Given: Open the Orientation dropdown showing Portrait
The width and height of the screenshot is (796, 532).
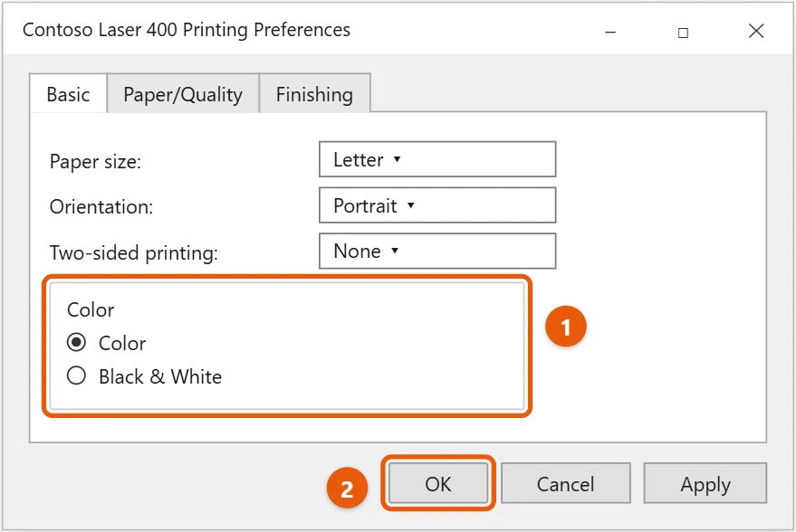Looking at the screenshot, I should 437,204.
